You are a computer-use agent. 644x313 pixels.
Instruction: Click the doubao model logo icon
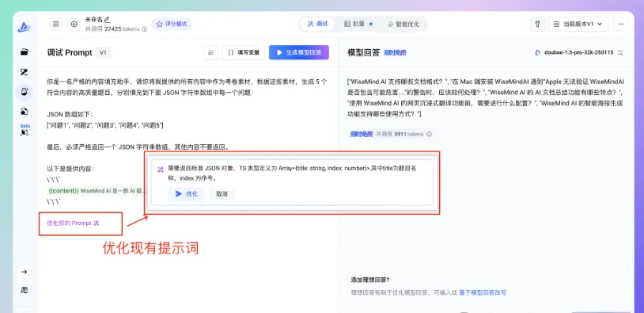coord(538,52)
